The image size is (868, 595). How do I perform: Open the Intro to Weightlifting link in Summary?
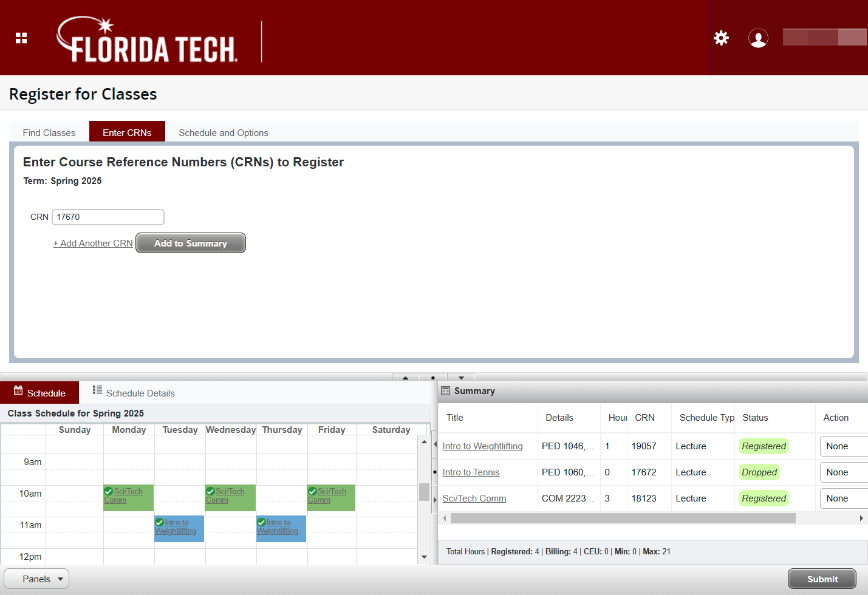pos(482,446)
